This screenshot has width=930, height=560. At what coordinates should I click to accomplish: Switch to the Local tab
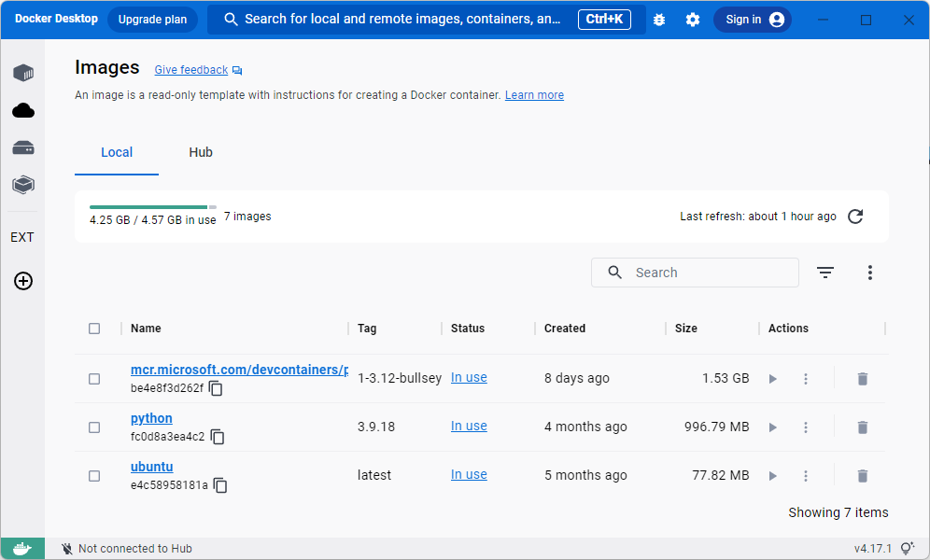coord(117,152)
